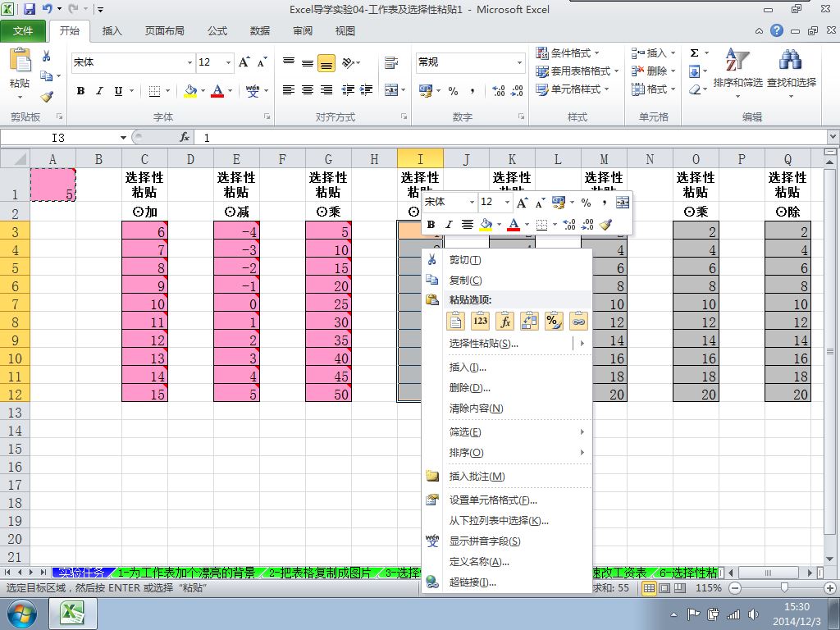Select cell G8 containing 30
The image size is (840, 630).
click(328, 322)
